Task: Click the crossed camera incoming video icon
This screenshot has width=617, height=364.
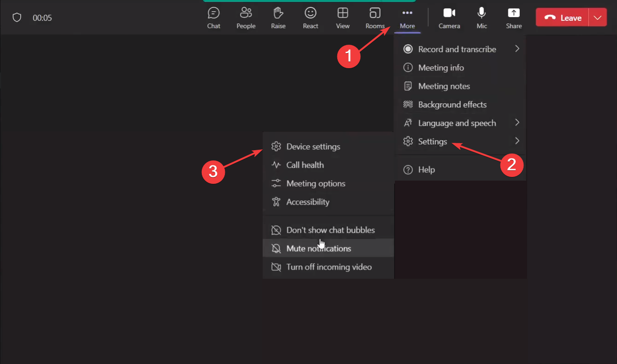Action: pyautogui.click(x=276, y=267)
